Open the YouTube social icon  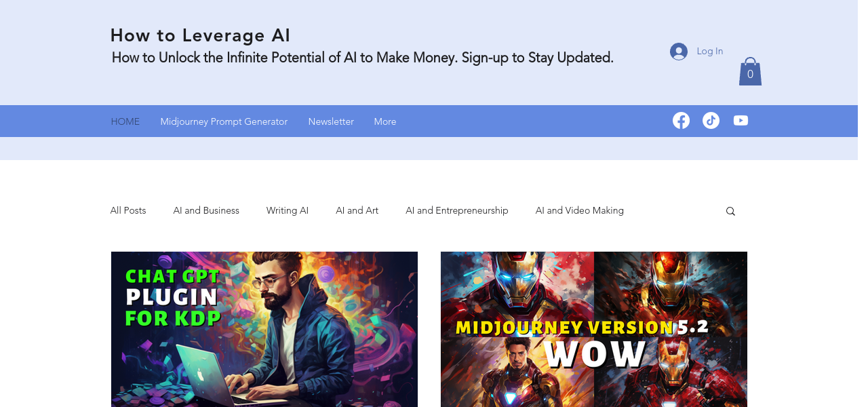tap(741, 121)
